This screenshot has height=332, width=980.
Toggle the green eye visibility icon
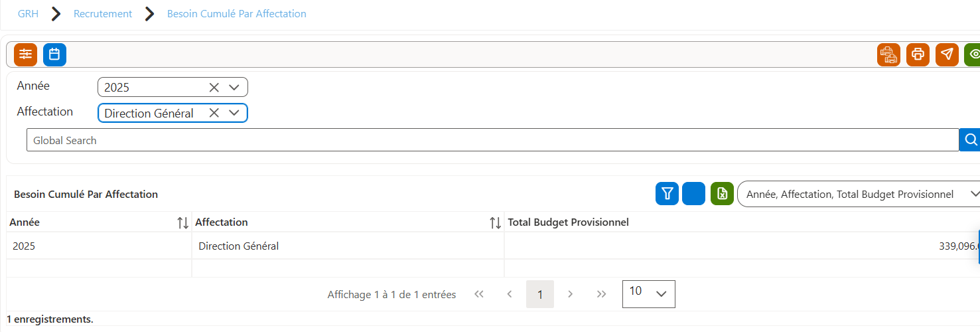click(973, 54)
